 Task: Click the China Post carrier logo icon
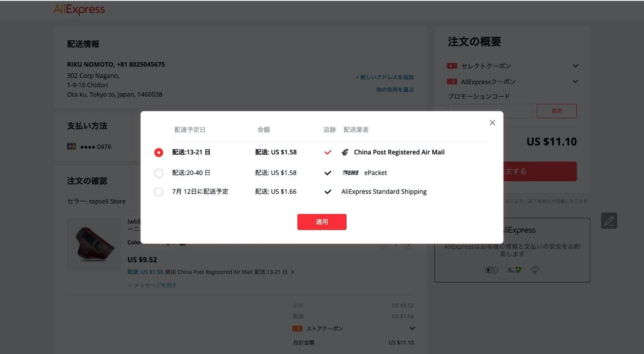click(x=345, y=152)
